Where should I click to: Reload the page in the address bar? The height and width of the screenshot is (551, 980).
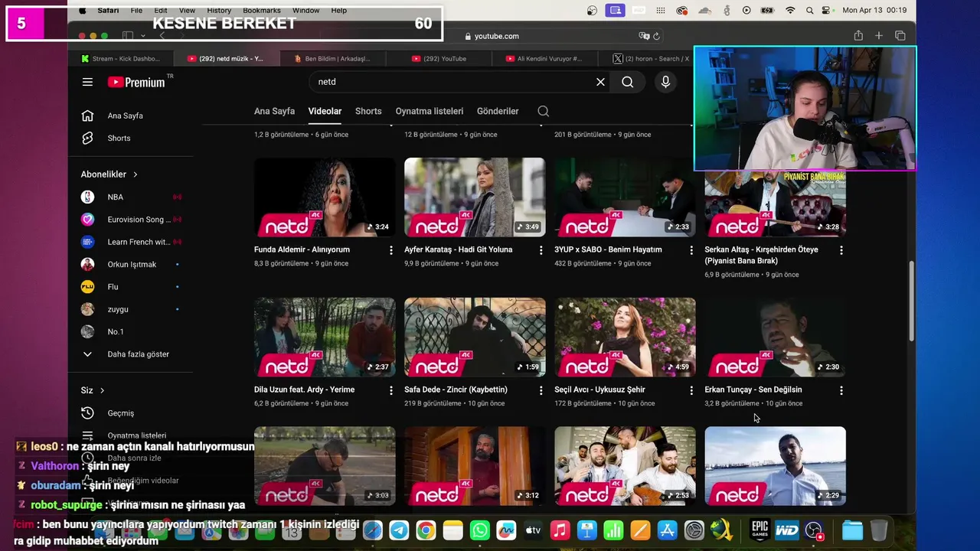coord(656,36)
